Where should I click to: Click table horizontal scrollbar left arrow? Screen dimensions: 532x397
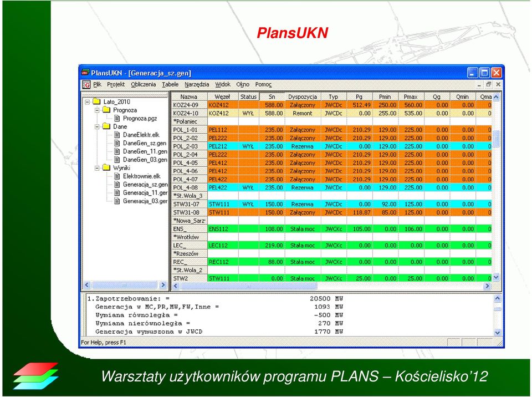(x=176, y=286)
